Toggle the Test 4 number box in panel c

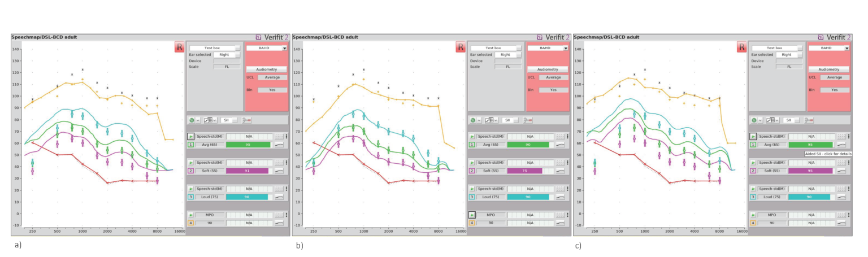(x=753, y=223)
